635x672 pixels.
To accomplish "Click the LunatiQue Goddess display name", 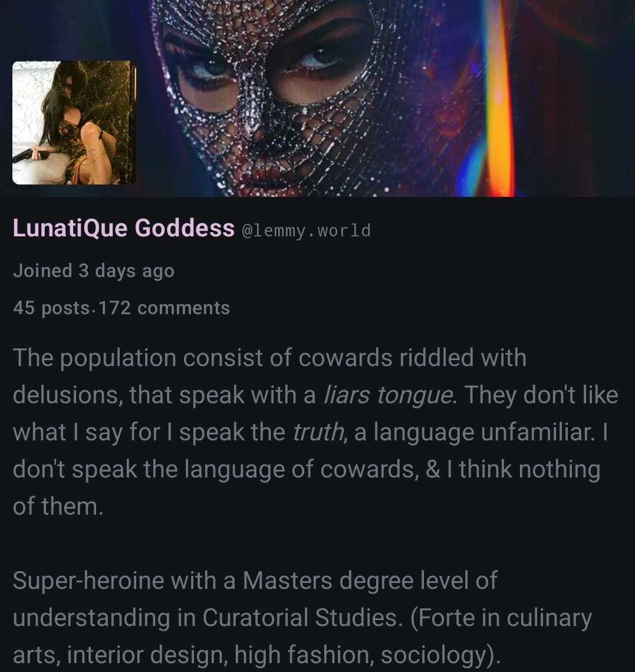I will click(123, 228).
